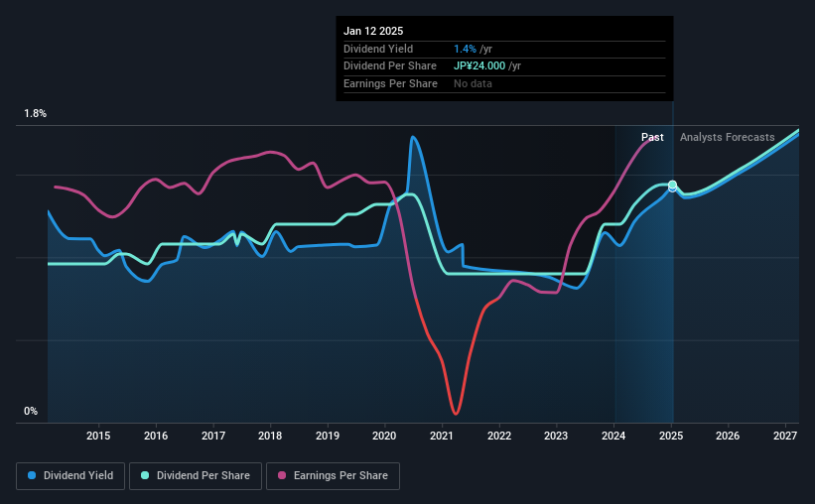Click the 2025 x-axis label
Viewport: 815px width, 504px height.
pos(671,436)
